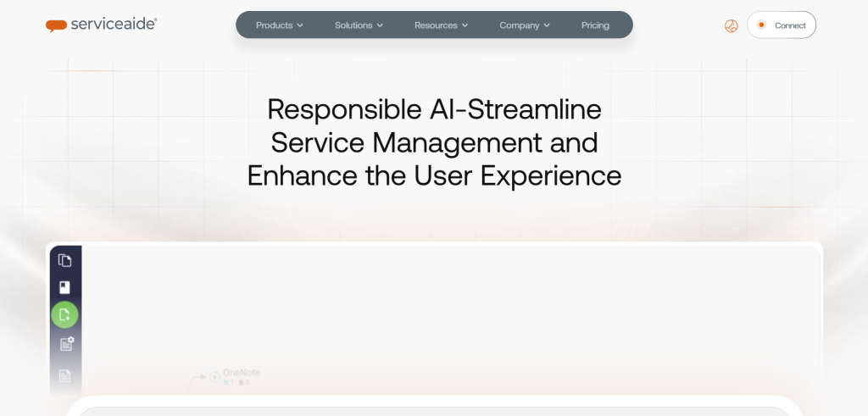Click the copy documents icon in sidebar
The height and width of the screenshot is (416, 868).
coord(65,260)
